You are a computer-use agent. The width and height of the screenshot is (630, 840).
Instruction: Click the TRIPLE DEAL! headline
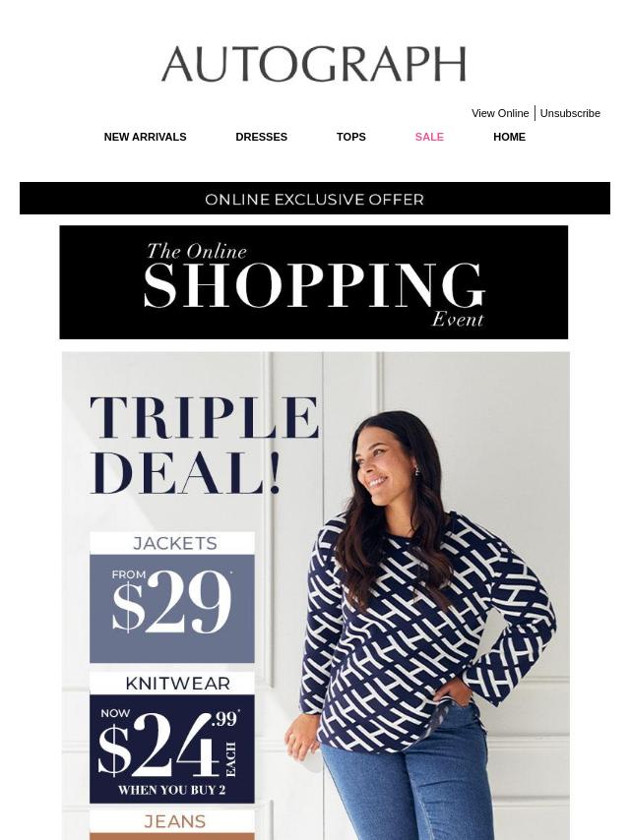(204, 446)
